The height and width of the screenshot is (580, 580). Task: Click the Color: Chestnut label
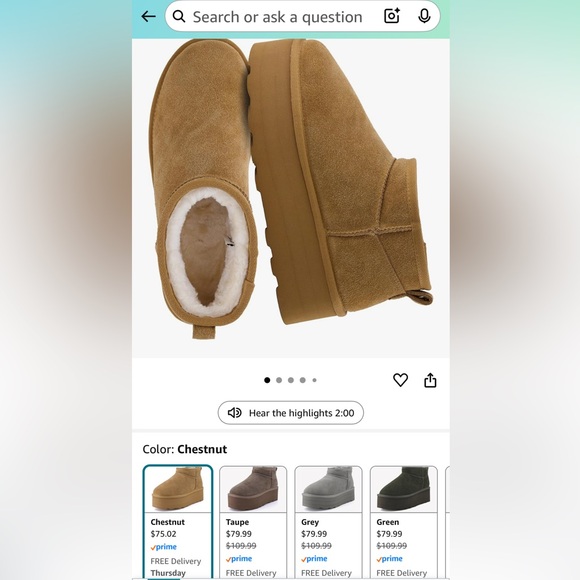click(x=185, y=449)
